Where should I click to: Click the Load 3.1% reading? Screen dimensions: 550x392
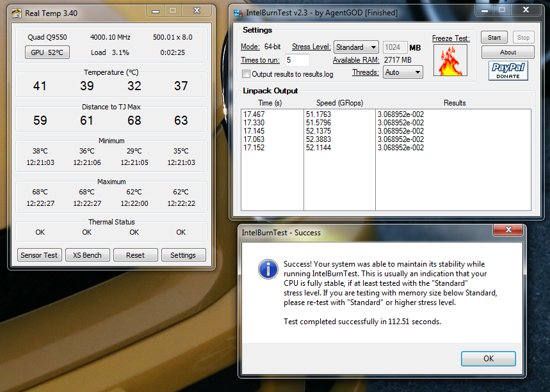[x=109, y=52]
